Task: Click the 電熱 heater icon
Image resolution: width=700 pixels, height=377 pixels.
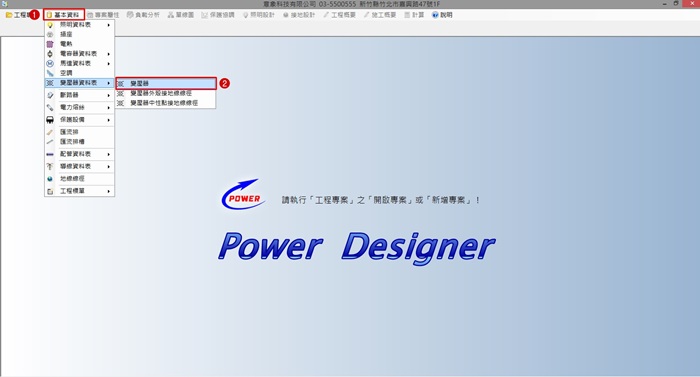Action: click(50, 44)
